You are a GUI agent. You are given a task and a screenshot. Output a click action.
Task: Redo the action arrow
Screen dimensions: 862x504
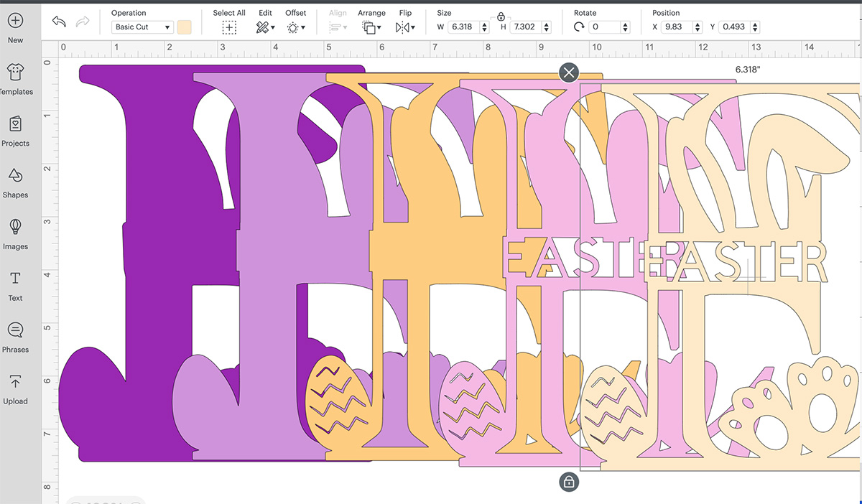click(x=83, y=22)
